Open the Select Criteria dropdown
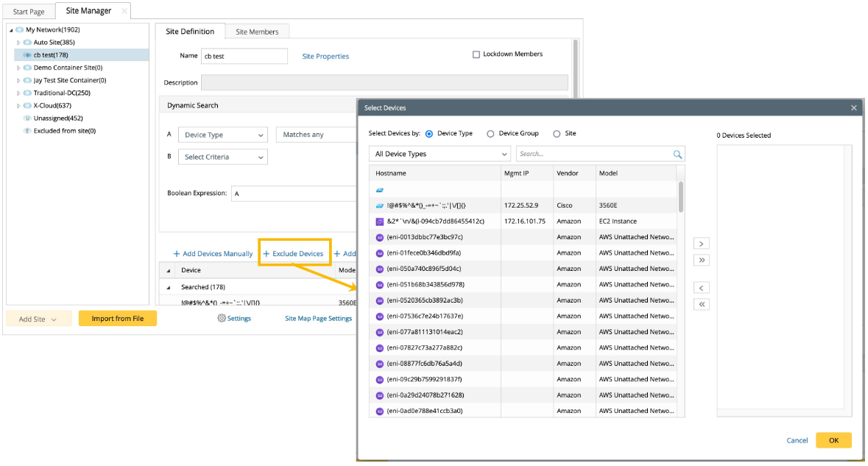 (223, 157)
